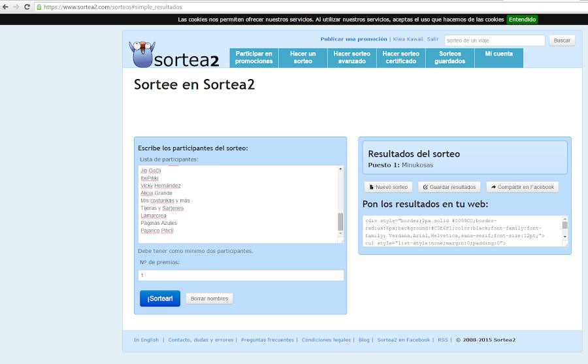Click the ¡Sortear! button
This screenshot has width=588, height=364.
pos(160,299)
